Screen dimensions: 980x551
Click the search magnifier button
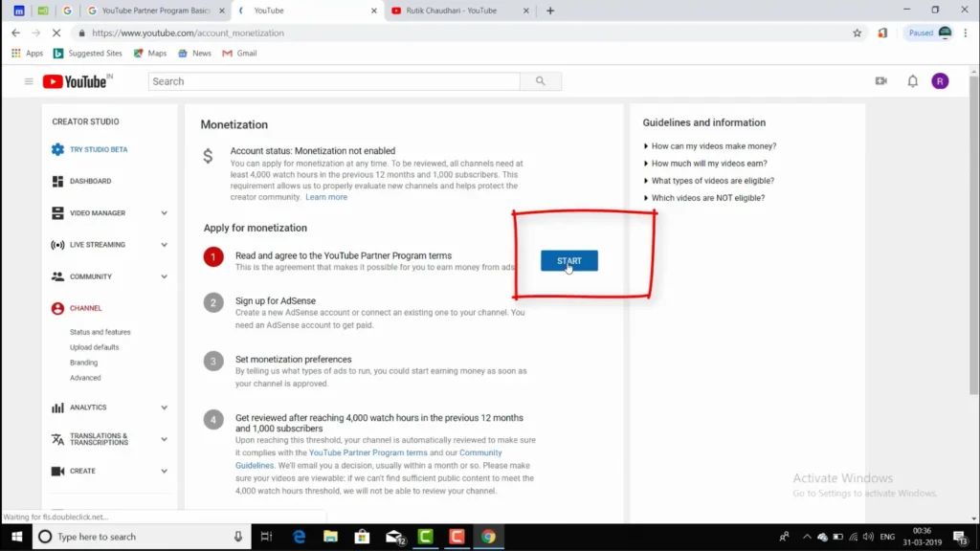541,81
